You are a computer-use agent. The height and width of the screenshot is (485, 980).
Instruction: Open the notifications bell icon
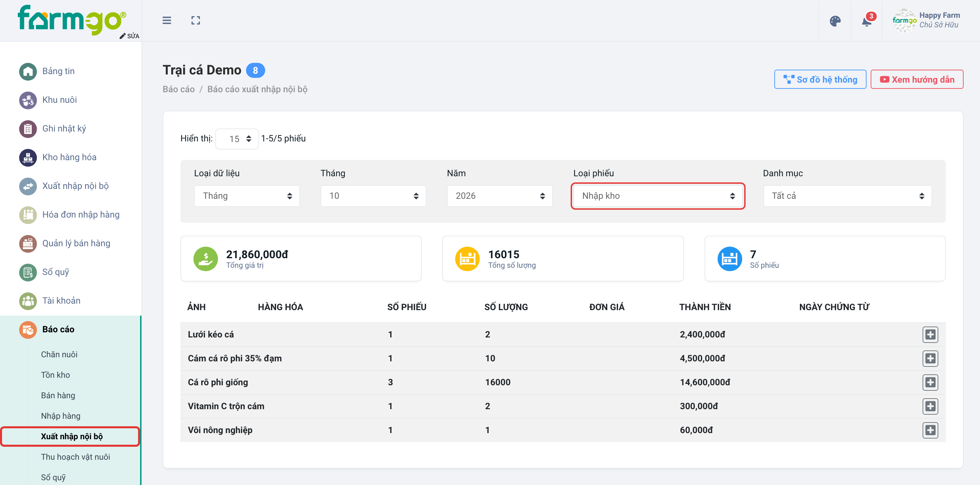point(867,21)
